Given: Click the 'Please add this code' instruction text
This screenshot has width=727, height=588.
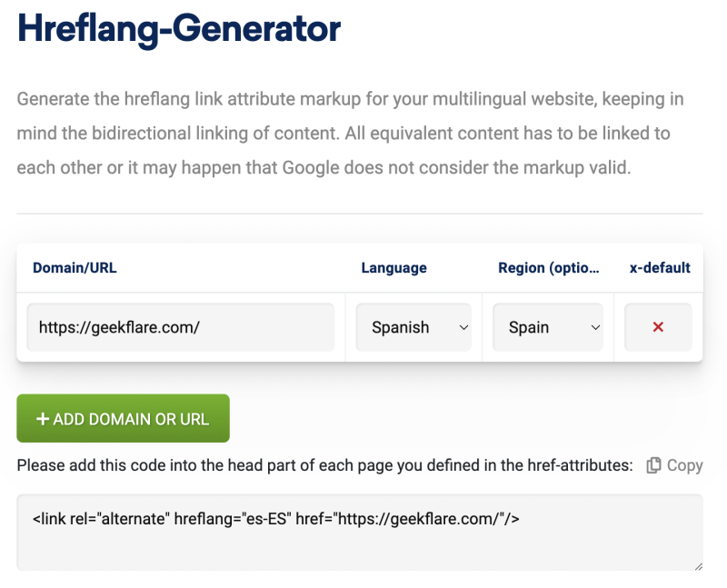Looking at the screenshot, I should click(x=324, y=465).
